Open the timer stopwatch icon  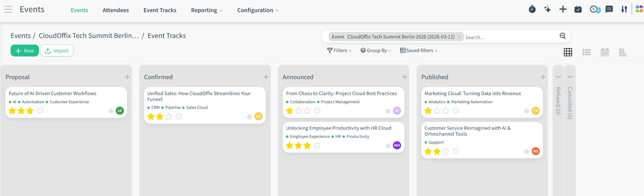pos(532,9)
